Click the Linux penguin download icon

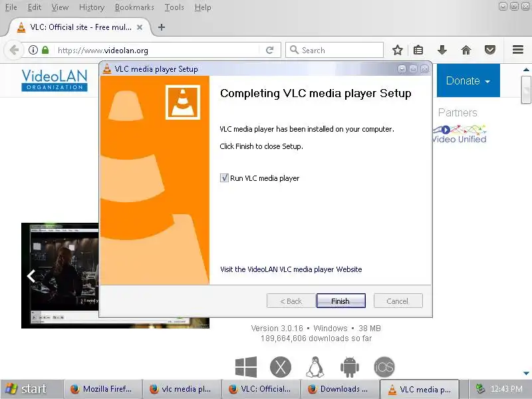tap(315, 367)
